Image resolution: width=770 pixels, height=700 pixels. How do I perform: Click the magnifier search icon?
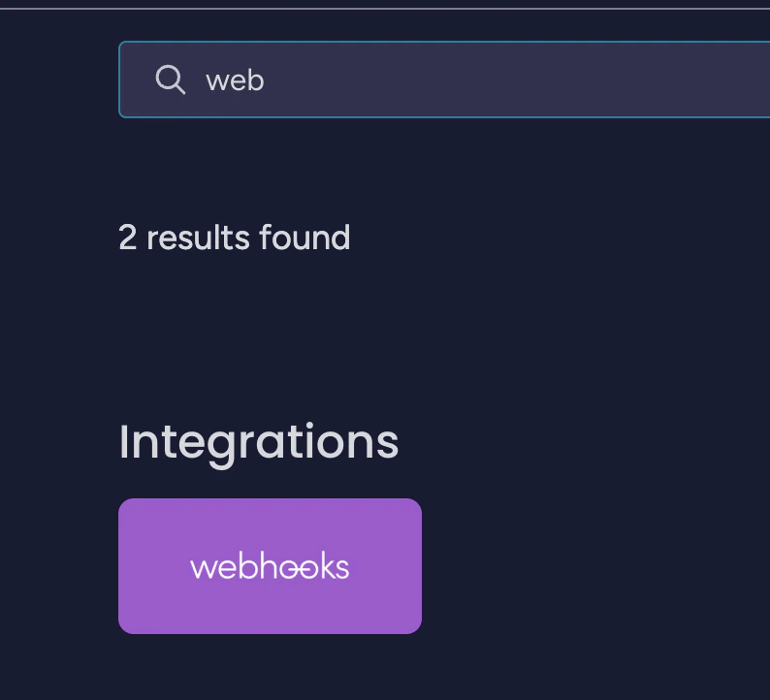tap(170, 80)
